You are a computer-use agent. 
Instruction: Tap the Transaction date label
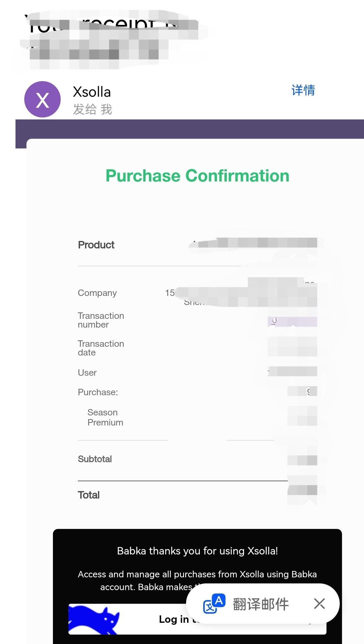100,348
